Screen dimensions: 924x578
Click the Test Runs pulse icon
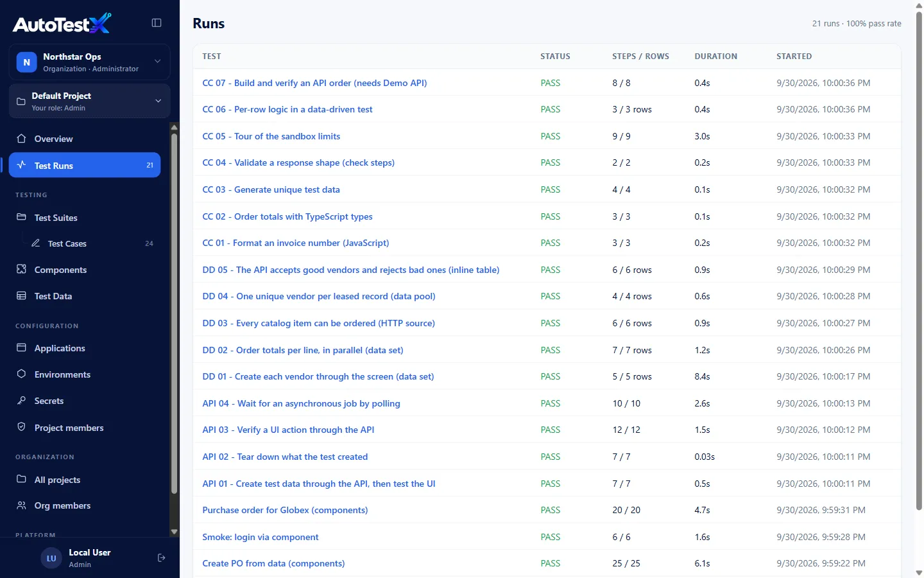point(21,165)
